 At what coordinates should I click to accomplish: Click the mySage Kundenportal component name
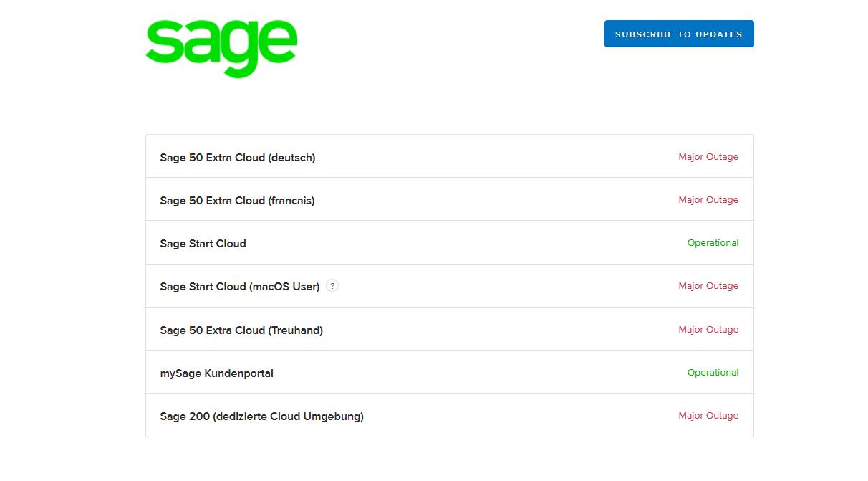216,373
